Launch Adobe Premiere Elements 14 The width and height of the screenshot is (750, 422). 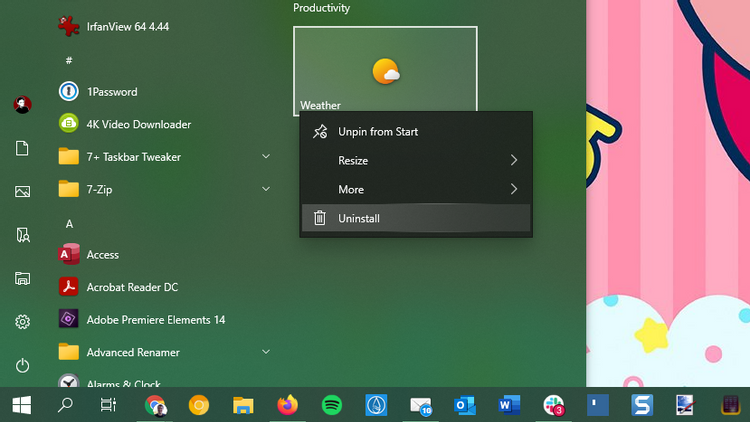click(155, 320)
